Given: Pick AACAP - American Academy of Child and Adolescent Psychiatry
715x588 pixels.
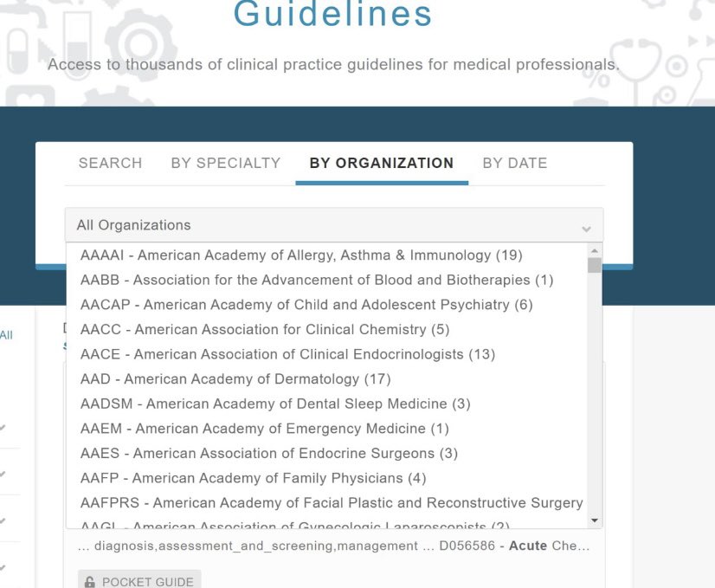Looking at the screenshot, I should [x=327, y=304].
